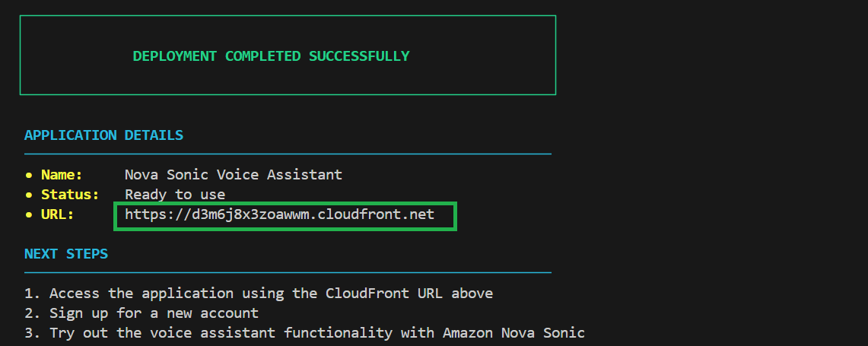The height and width of the screenshot is (346, 868).
Task: Click step 1 about accessing the application
Action: pos(271,294)
